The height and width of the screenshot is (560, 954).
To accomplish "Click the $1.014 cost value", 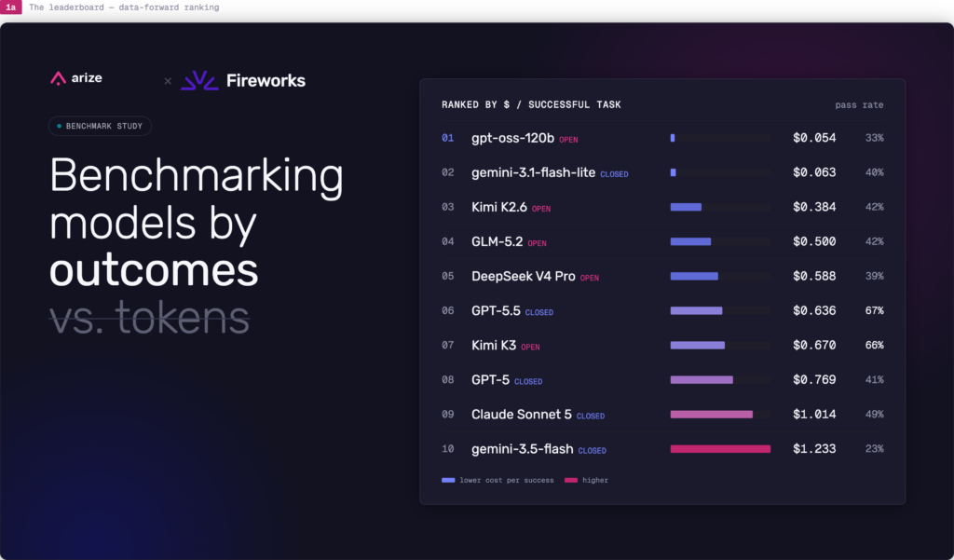I will 814,415.
